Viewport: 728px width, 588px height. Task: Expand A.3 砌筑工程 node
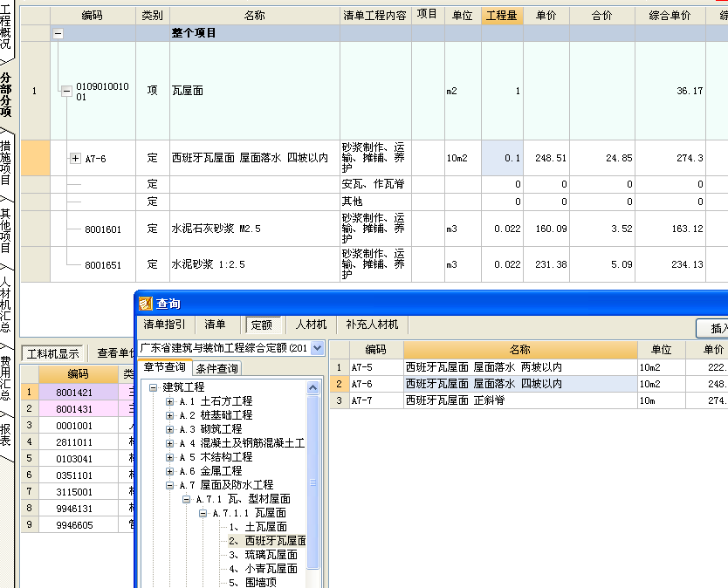point(170,429)
